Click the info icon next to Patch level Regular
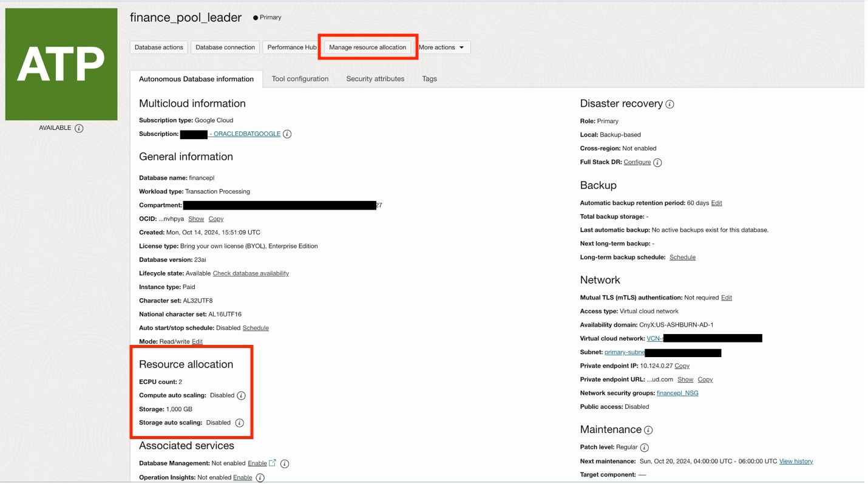 click(645, 448)
